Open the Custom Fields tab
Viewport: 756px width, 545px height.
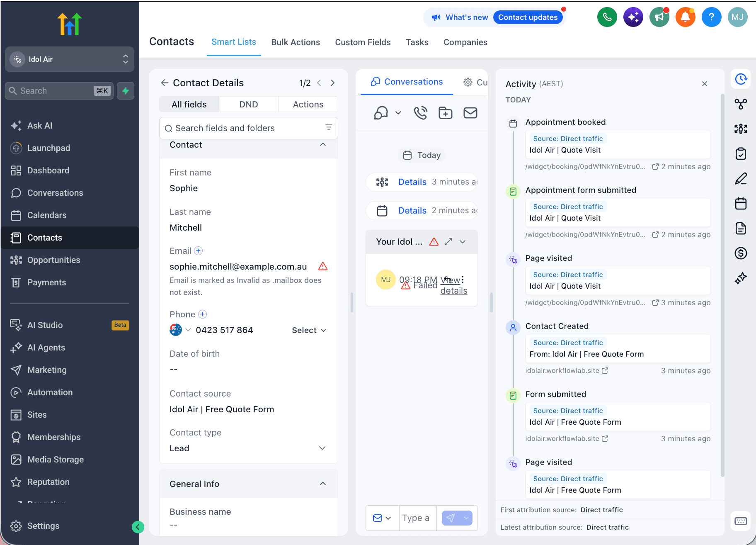363,42
